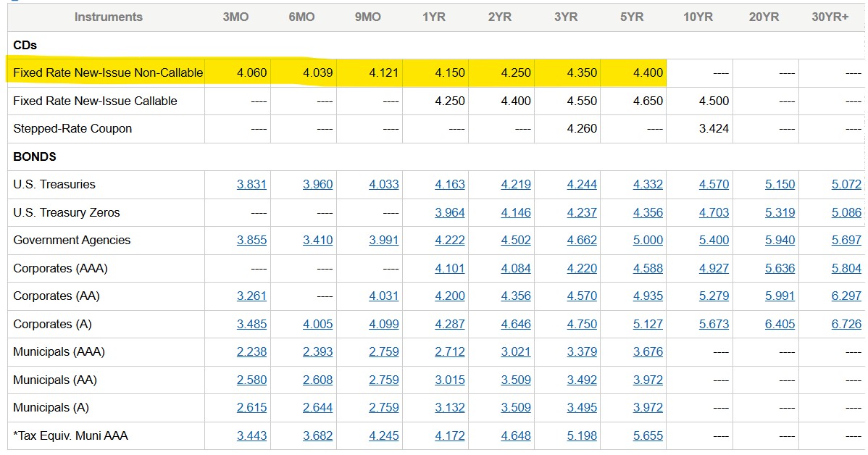Open Corporates (AA) 3MO yield 3.261

coord(251,296)
